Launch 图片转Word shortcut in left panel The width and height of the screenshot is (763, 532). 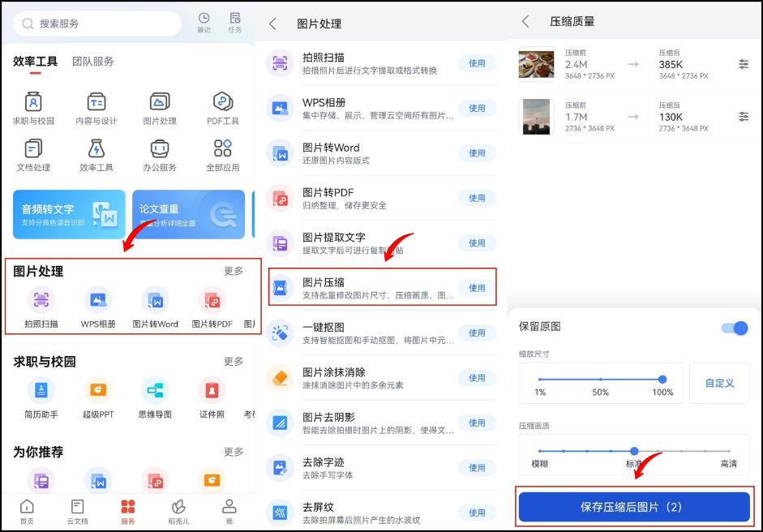(155, 300)
